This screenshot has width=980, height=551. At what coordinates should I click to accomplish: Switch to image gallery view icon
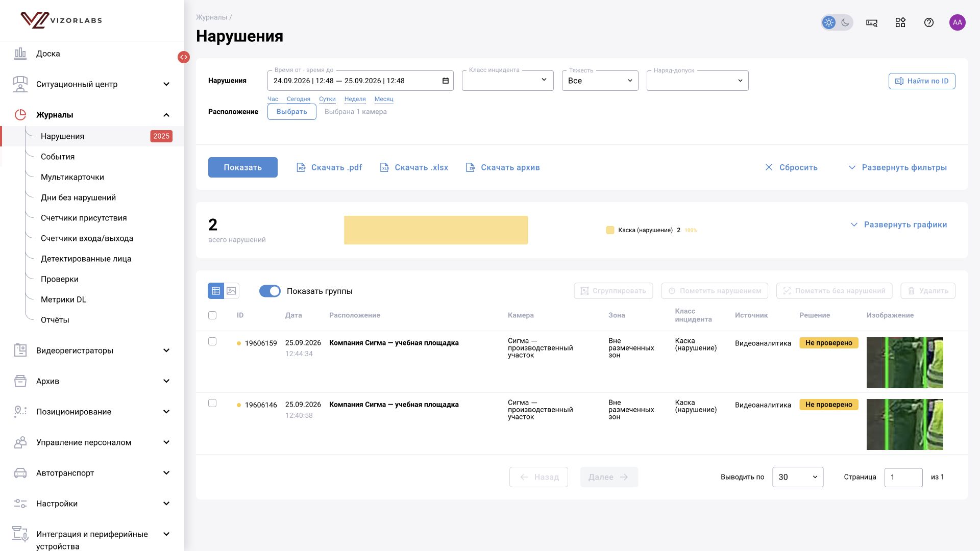coord(232,291)
